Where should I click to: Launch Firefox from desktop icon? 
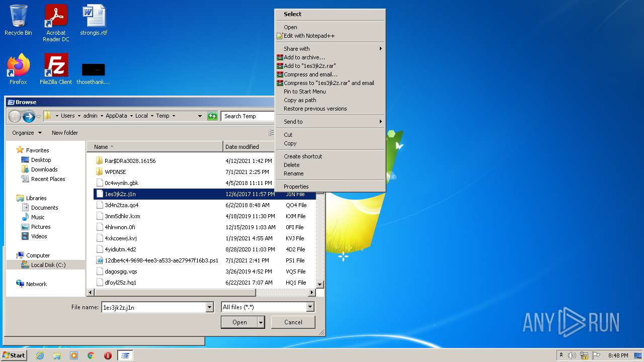pyautogui.click(x=18, y=69)
